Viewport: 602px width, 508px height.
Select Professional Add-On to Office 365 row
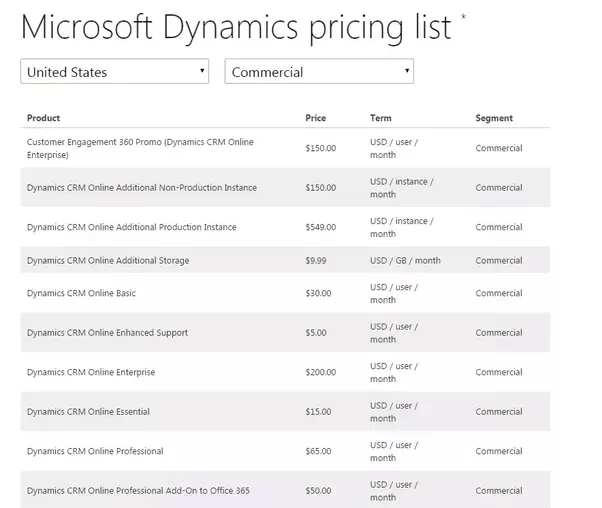(x=136, y=491)
